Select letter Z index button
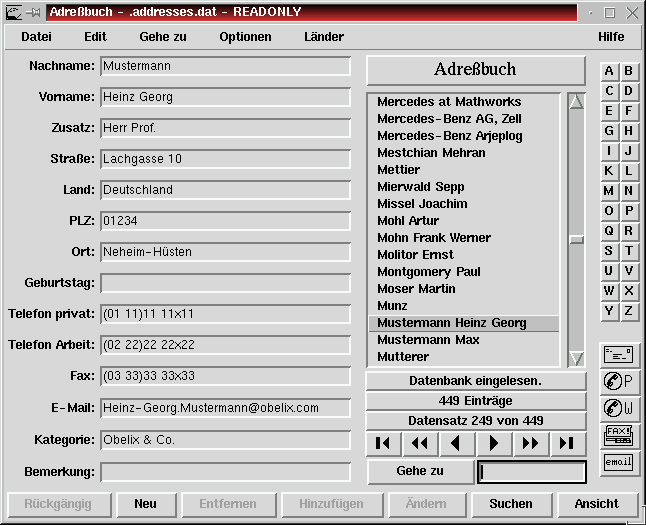This screenshot has width=646, height=525. coord(628,311)
